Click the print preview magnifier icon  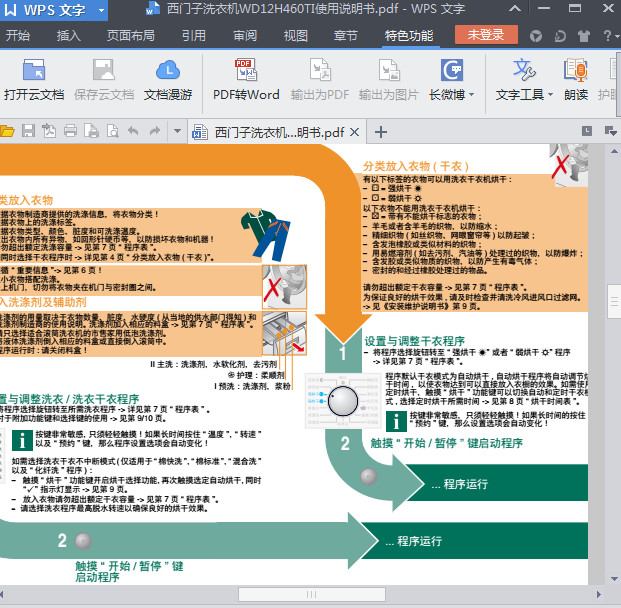click(x=112, y=131)
